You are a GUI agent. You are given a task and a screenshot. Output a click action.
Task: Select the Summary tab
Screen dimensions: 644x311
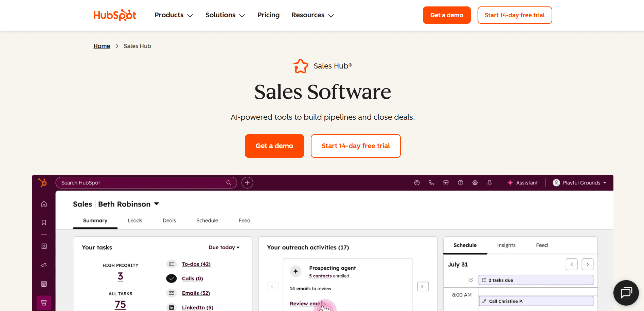coord(95,220)
